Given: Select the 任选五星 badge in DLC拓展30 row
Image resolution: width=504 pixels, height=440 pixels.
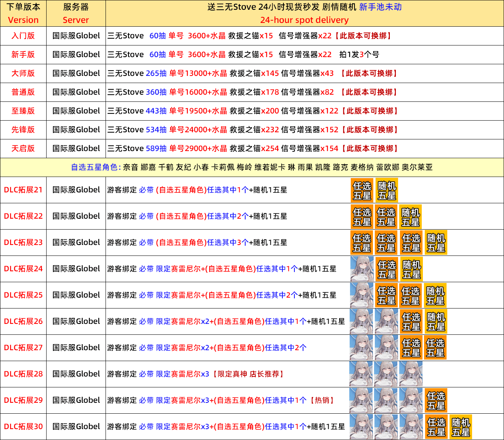Looking at the screenshot, I should click(436, 427).
